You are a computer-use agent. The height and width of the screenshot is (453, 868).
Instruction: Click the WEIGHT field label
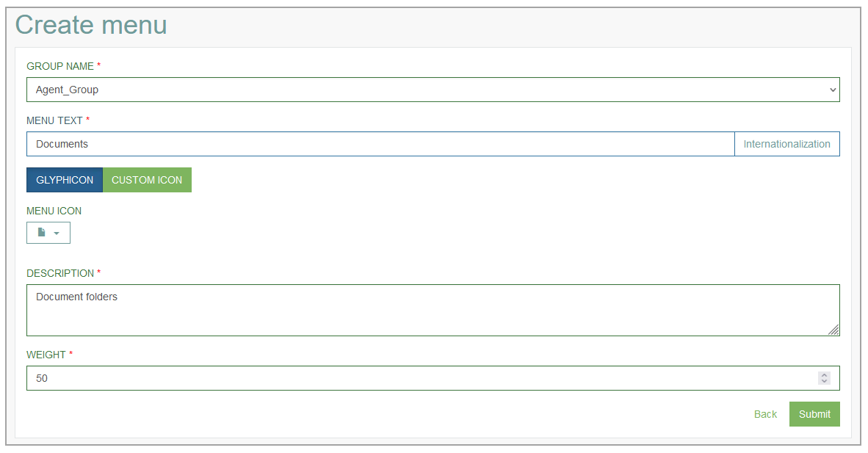pyautogui.click(x=46, y=355)
